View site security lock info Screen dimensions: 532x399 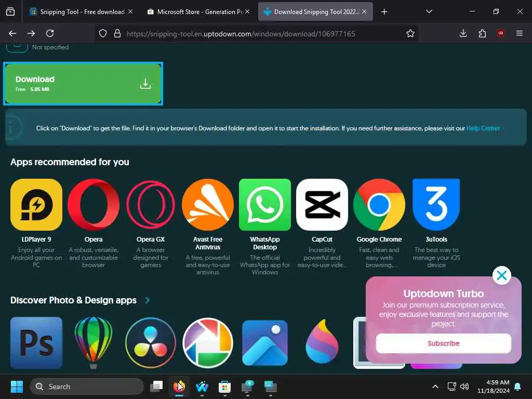point(117,33)
